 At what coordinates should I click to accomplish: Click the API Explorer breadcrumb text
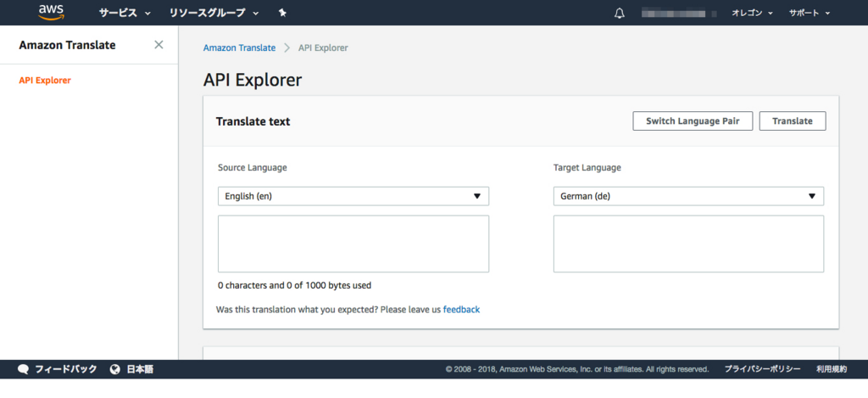323,48
